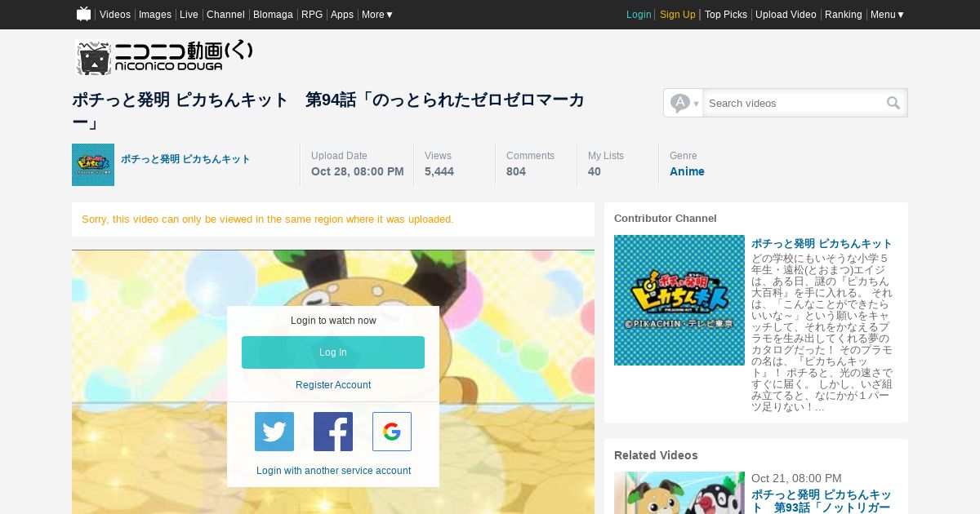980x514 pixels.
Task: Open the Contributor Channel thumbnail image
Action: pos(679,300)
